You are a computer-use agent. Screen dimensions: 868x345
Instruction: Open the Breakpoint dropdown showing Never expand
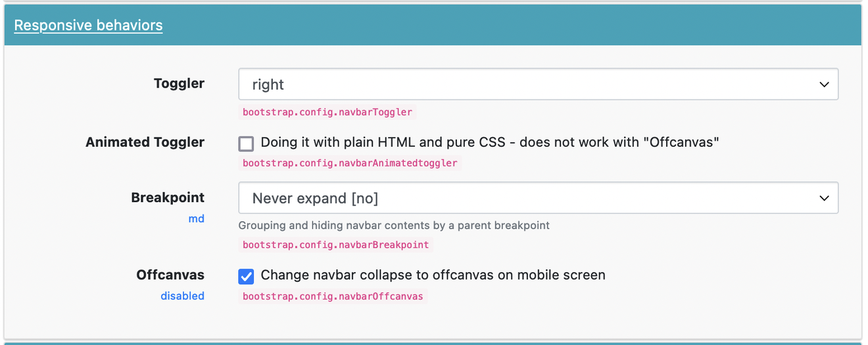[x=538, y=198]
